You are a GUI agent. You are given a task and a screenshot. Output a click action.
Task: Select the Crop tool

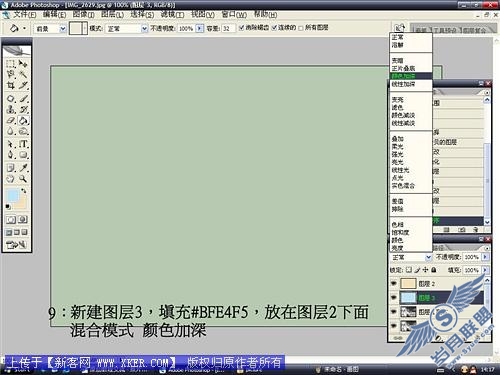(x=11, y=85)
